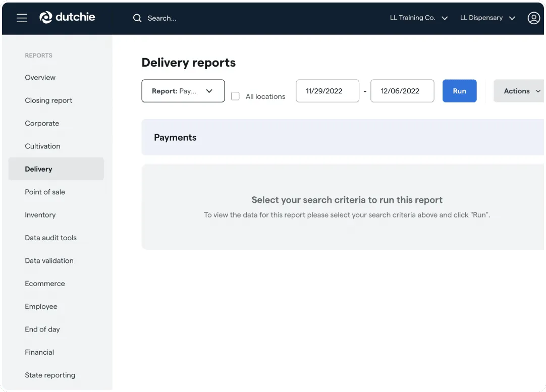Click 'Select your search criteria to run this report'
The image size is (546, 392).
pos(347,200)
